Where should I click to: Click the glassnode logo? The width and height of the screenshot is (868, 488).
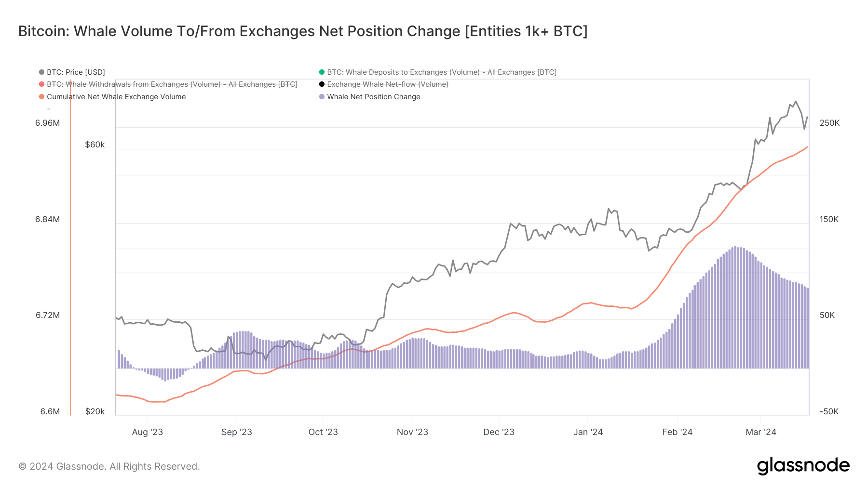(x=803, y=466)
